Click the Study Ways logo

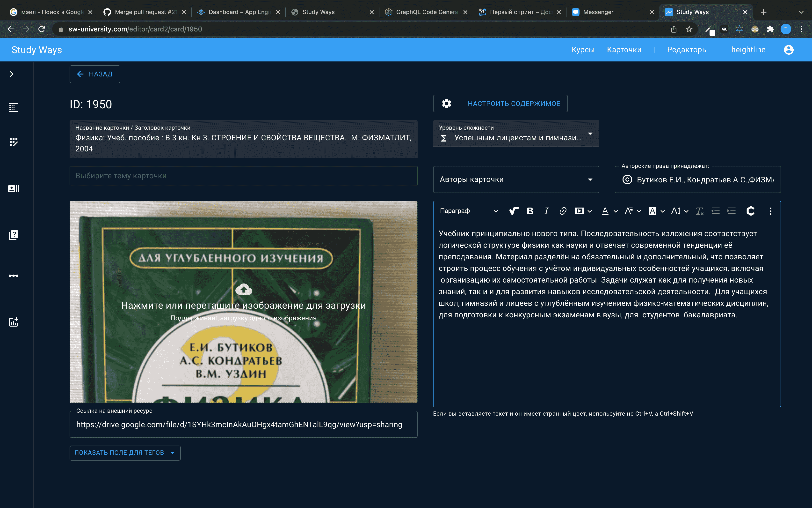(x=36, y=50)
